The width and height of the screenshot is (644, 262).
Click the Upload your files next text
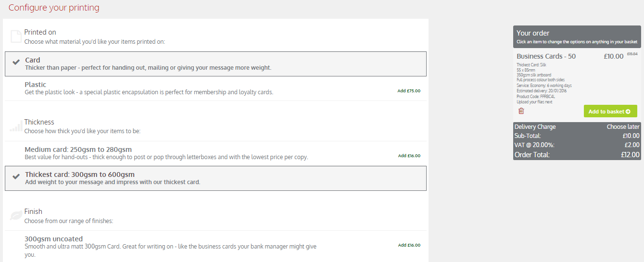tap(534, 102)
